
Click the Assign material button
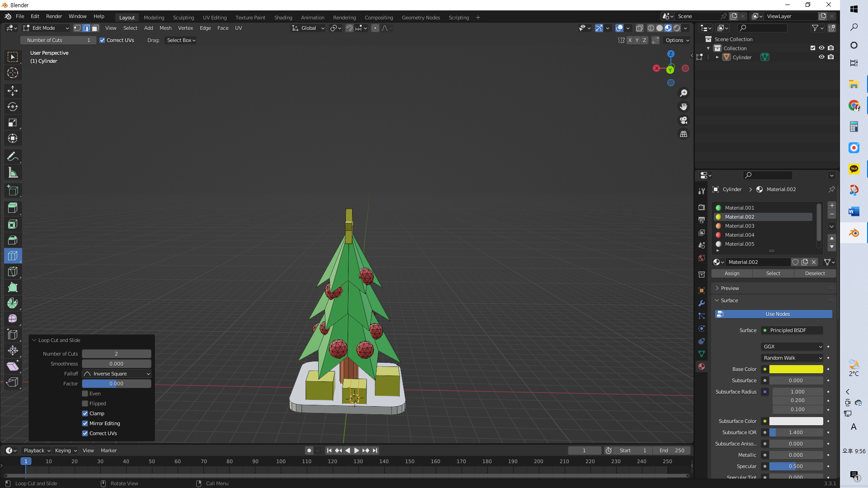[x=731, y=273]
